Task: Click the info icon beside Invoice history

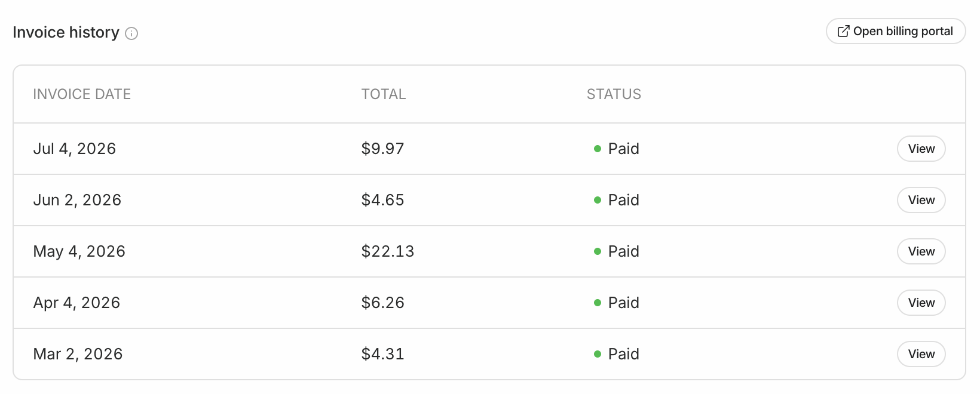Action: pos(131,33)
